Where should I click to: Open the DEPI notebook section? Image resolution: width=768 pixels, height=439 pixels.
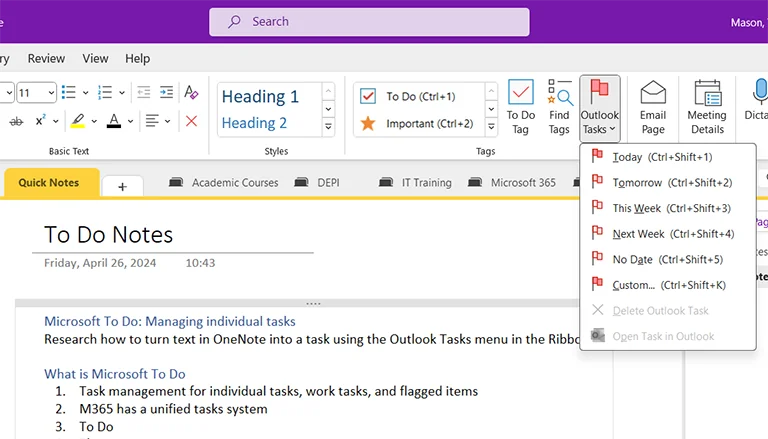coord(317,183)
